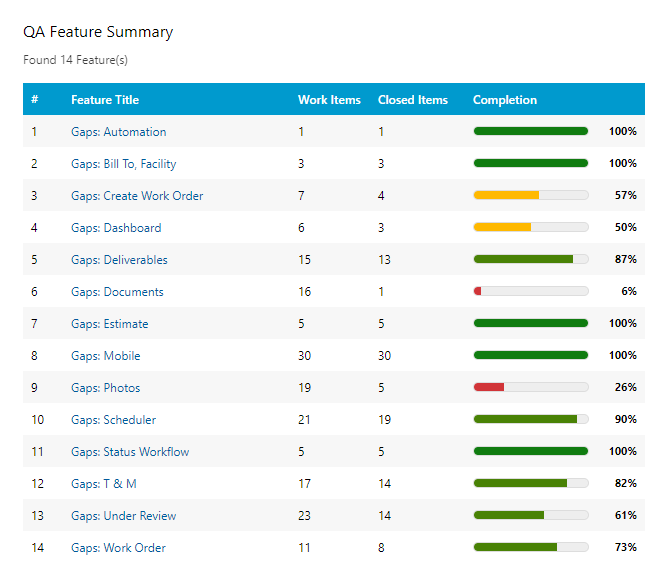Click closed items count 19 for Scheduler
The width and height of the screenshot is (669, 579).
(x=384, y=420)
